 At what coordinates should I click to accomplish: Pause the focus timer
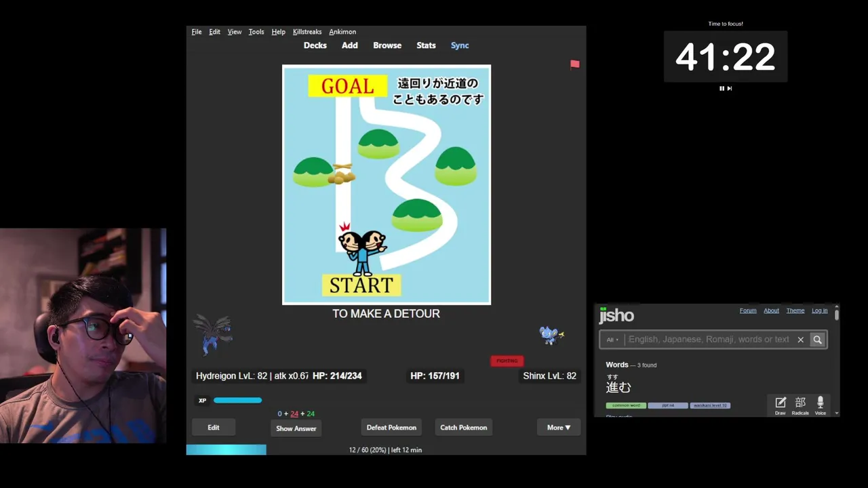pyautogui.click(x=722, y=88)
